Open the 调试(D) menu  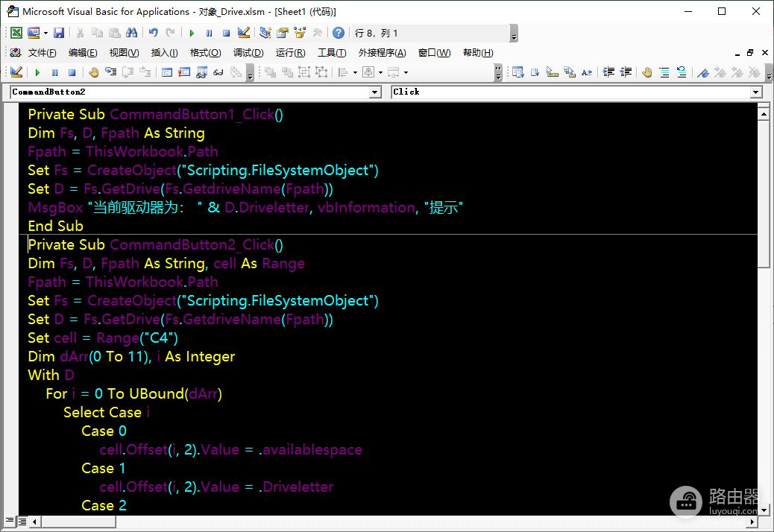[x=248, y=53]
